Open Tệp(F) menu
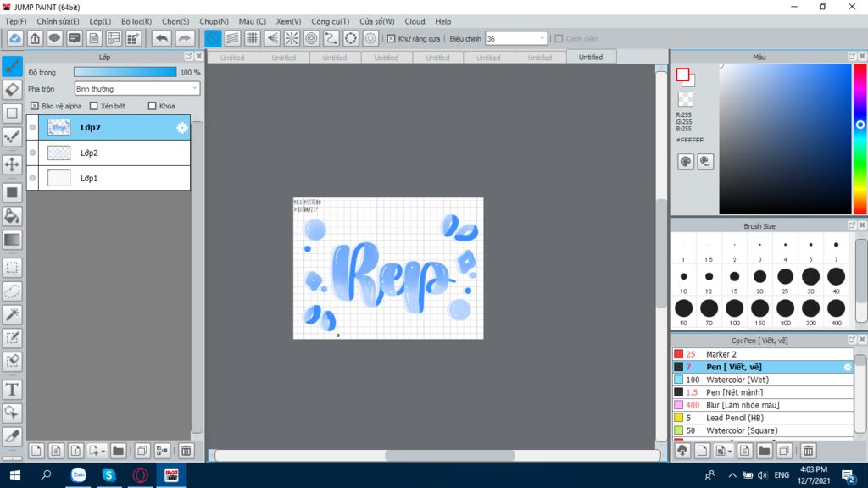The height and width of the screenshot is (488, 868). pos(15,21)
